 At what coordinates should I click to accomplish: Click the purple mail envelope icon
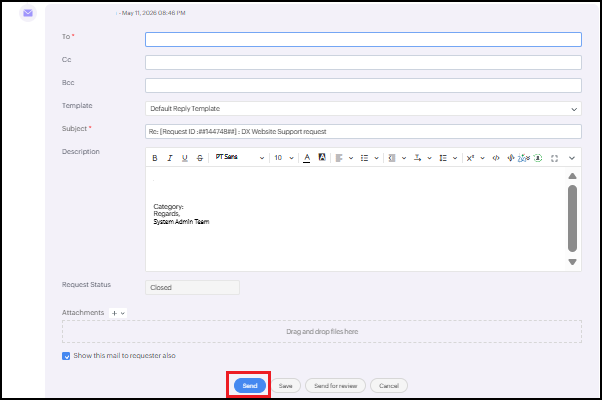click(28, 13)
